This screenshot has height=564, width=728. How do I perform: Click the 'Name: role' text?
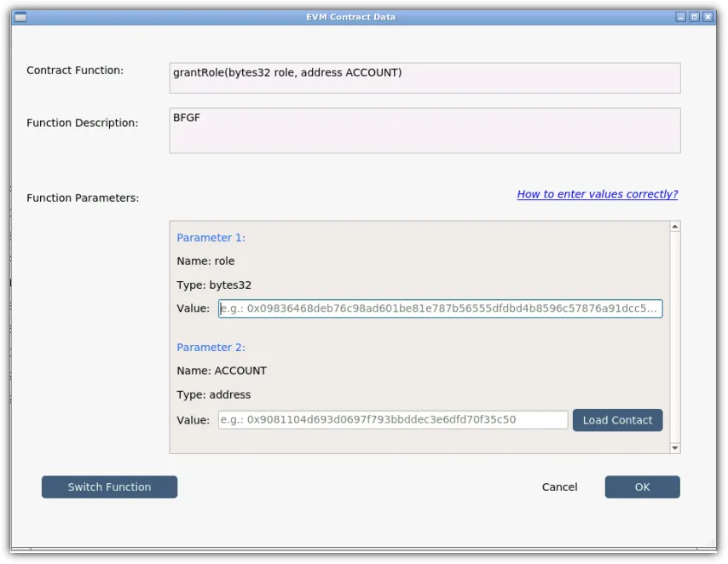205,261
